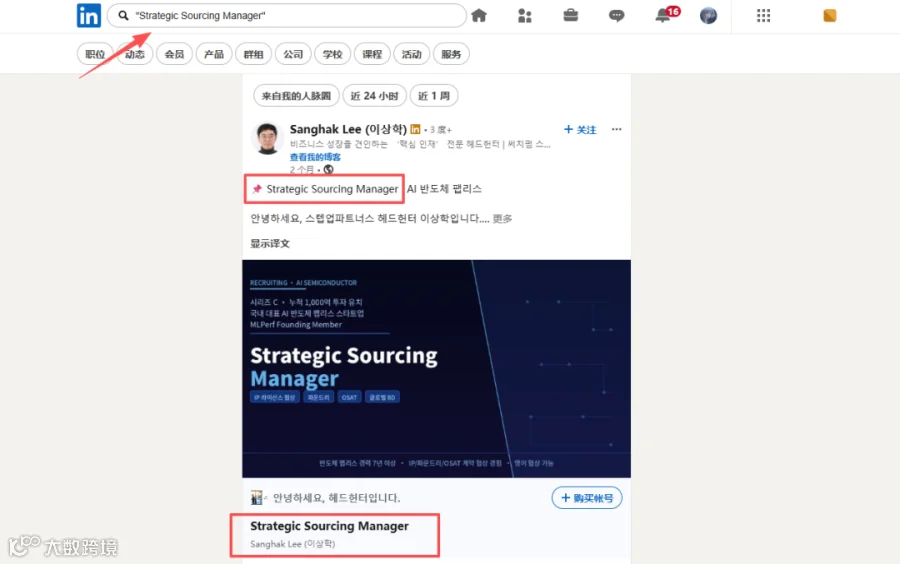Click the globe visibility icon on the post

coord(328,169)
